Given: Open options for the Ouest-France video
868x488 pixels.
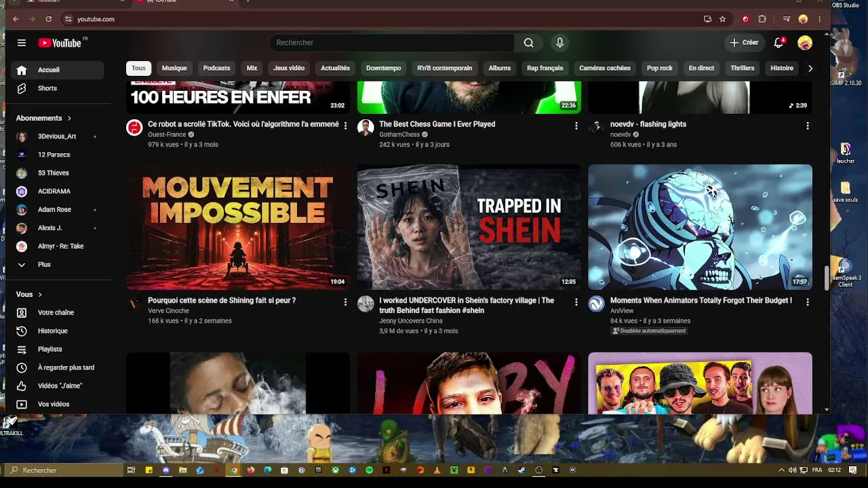Looking at the screenshot, I should point(345,125).
